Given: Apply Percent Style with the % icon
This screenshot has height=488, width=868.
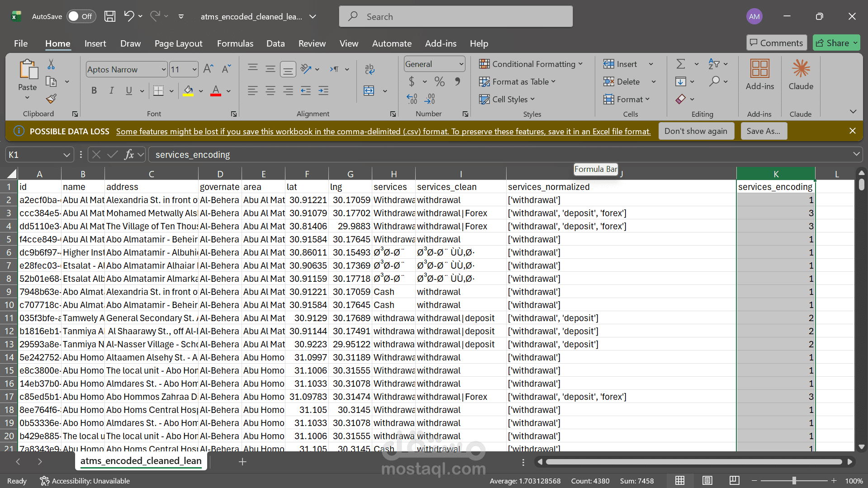Looking at the screenshot, I should (x=439, y=82).
